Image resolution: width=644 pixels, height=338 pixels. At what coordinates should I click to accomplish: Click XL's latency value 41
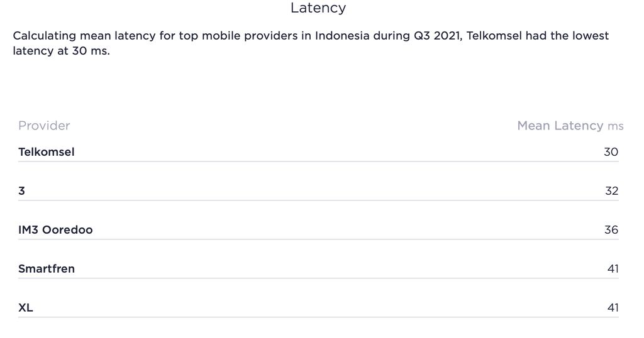click(x=613, y=308)
